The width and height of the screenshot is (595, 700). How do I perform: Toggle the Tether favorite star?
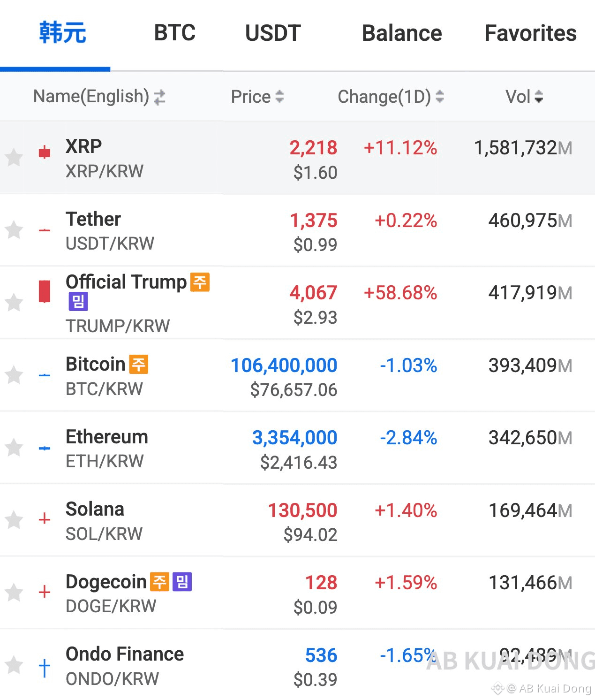point(14,229)
